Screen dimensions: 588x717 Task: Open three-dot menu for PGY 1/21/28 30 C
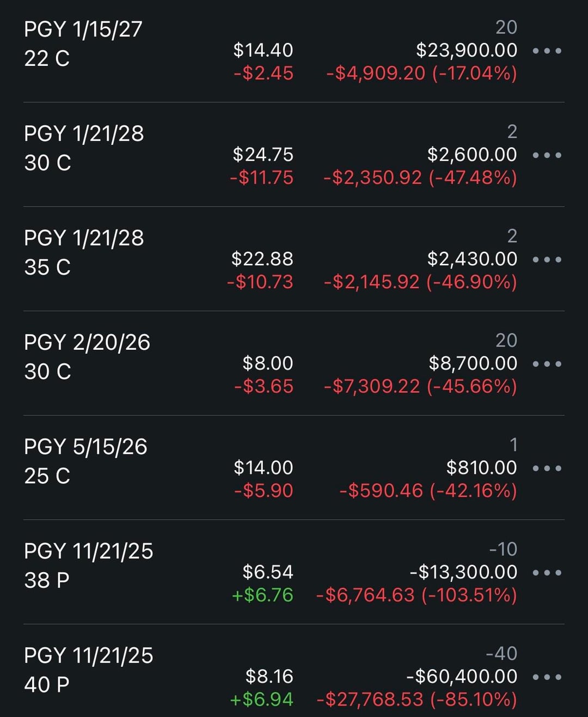pos(547,155)
